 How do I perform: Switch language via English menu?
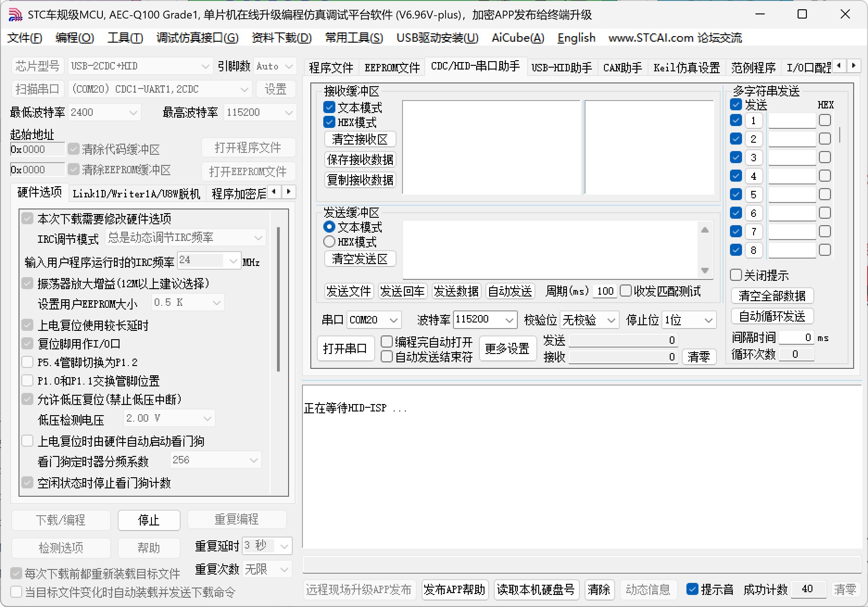tap(576, 38)
